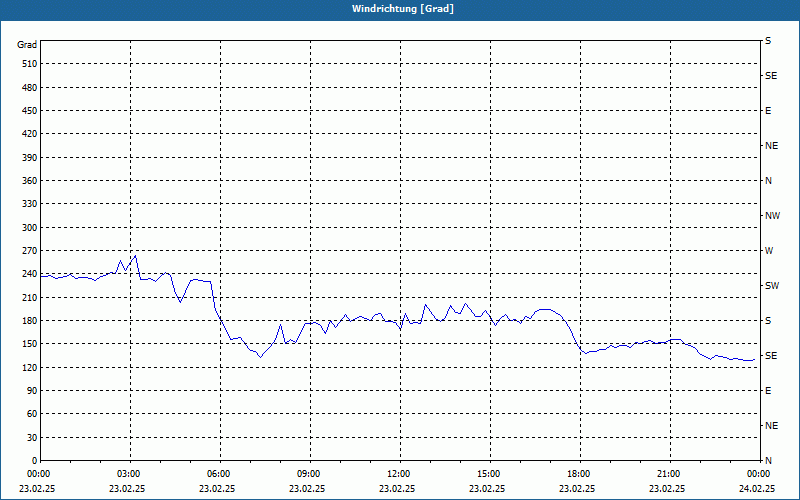
Task: Select the 300 degree axis value
Action: pos(30,228)
